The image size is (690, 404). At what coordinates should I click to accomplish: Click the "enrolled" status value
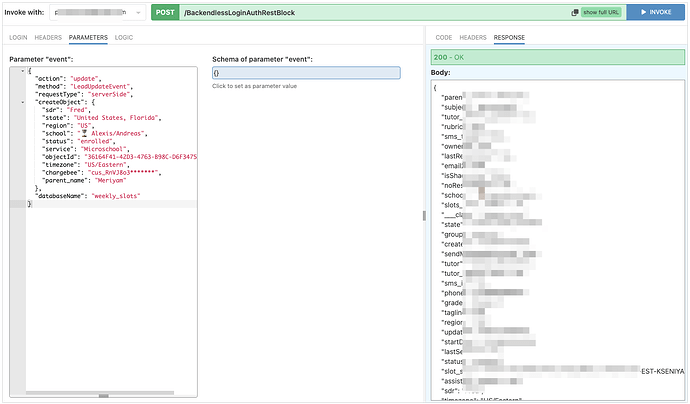95,141
